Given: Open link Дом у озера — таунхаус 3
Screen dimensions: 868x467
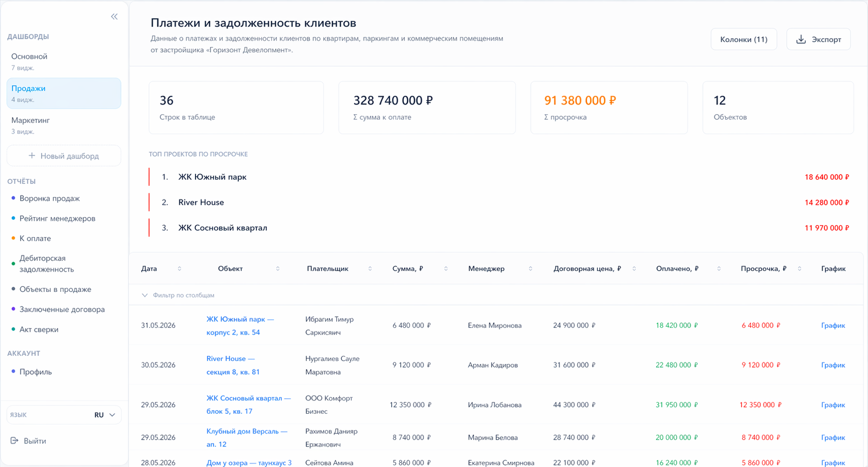Looking at the screenshot, I should tap(249, 462).
